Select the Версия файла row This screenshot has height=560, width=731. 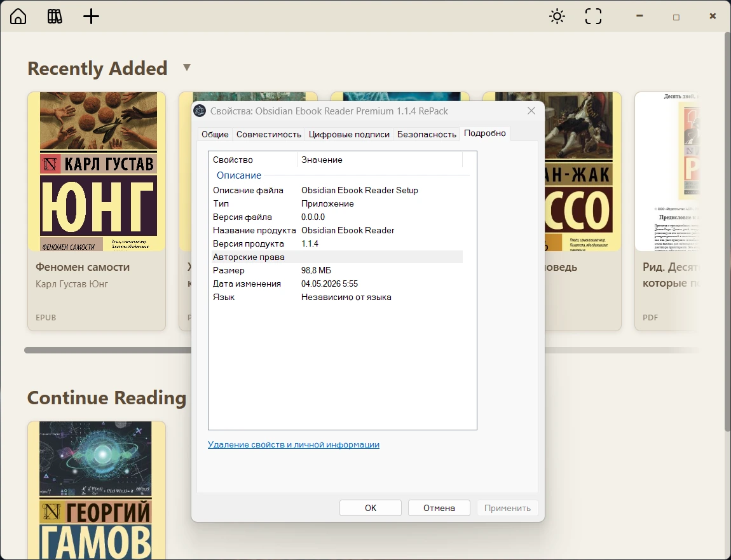[x=337, y=217]
